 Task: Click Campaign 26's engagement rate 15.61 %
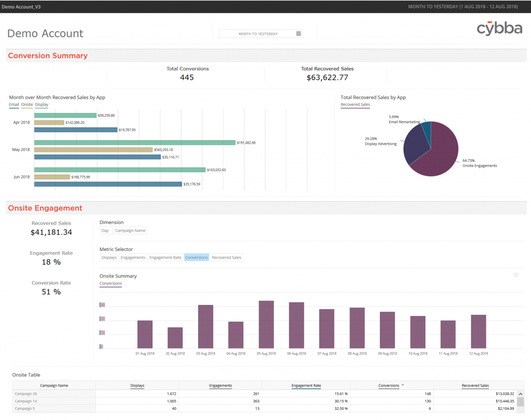tap(341, 394)
